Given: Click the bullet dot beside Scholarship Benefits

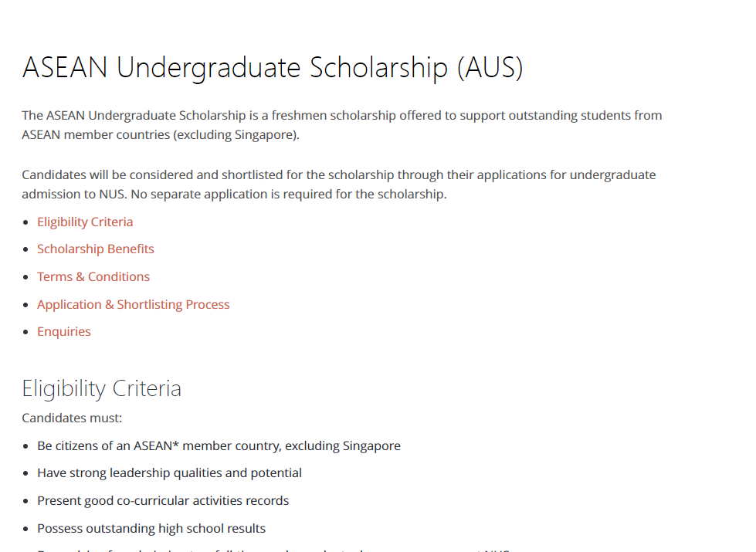Looking at the screenshot, I should pyautogui.click(x=25, y=249).
